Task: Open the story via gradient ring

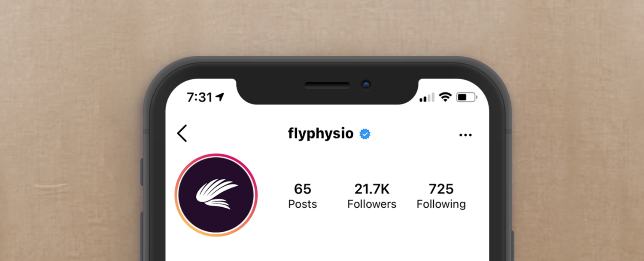Action: coord(216,195)
